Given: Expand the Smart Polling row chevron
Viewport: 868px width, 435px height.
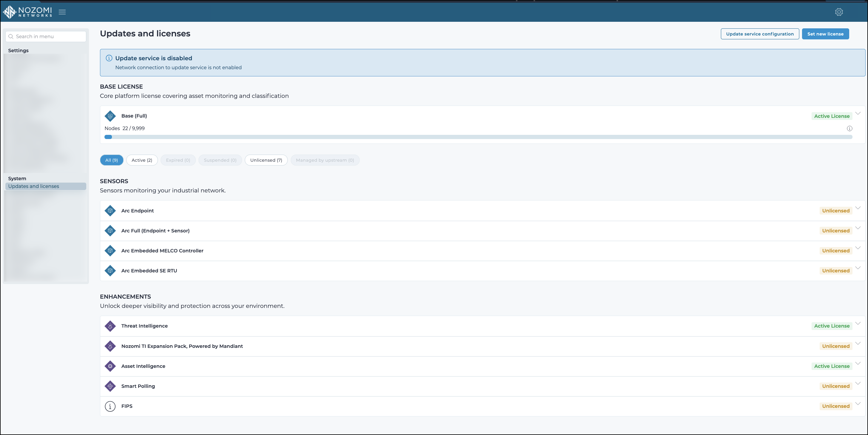Looking at the screenshot, I should (858, 383).
